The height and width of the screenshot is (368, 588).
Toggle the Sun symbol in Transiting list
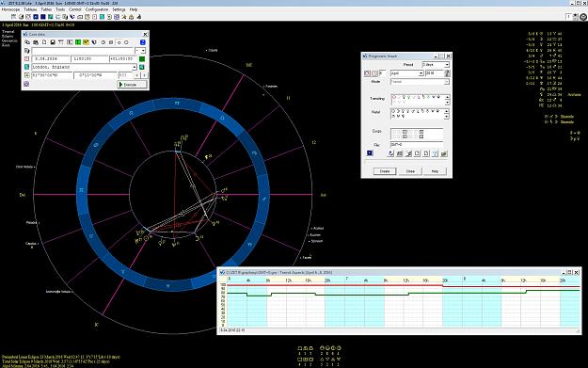394,97
